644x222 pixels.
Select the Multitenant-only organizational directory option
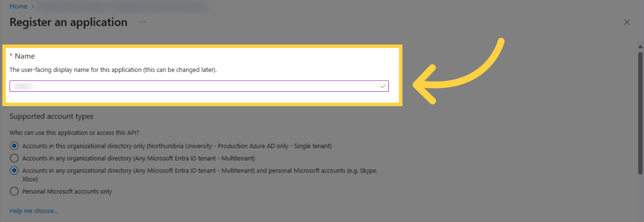[14, 158]
